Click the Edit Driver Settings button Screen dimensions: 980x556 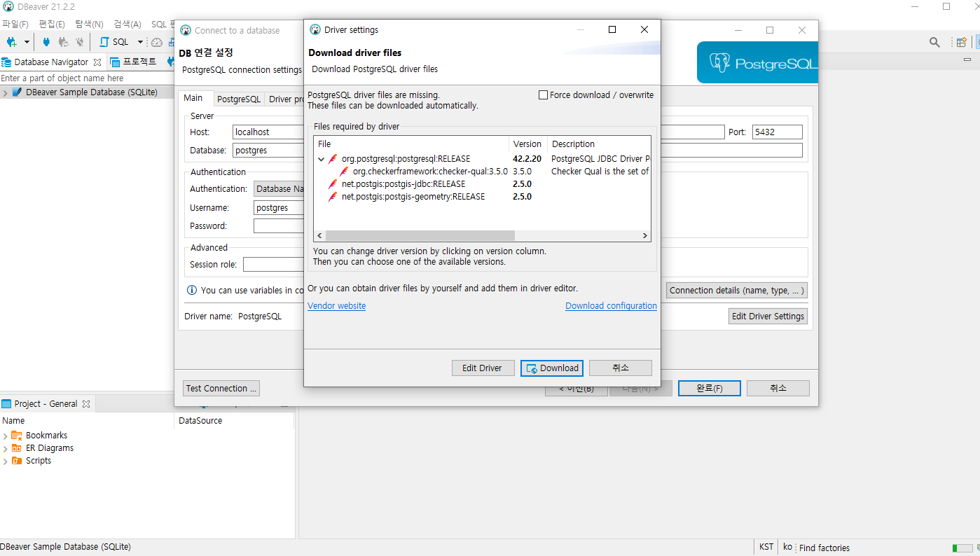[x=768, y=316]
